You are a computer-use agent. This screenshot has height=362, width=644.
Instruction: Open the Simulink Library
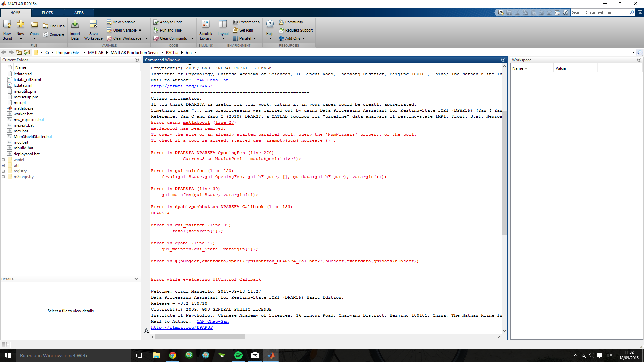pos(205,29)
